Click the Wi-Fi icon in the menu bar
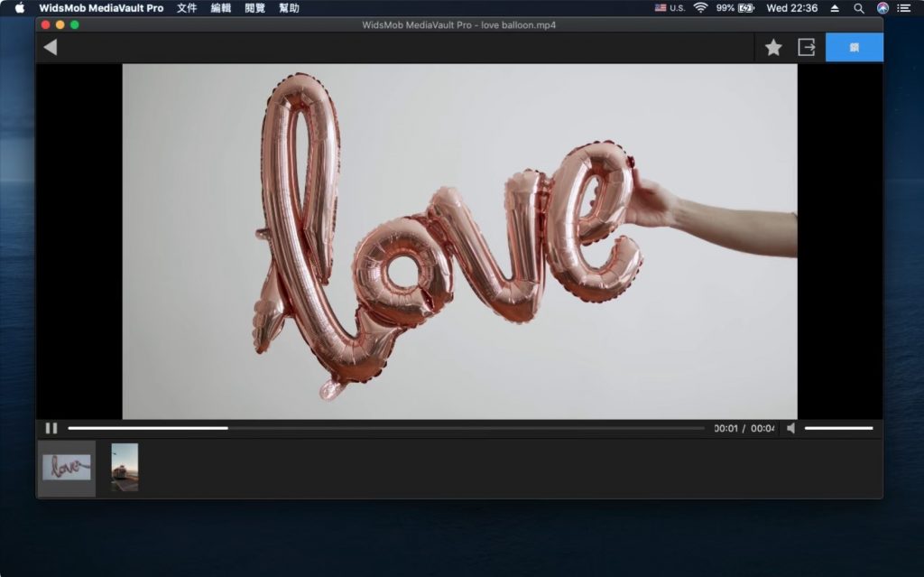Screen dimensions: 924x577 tap(702, 8)
